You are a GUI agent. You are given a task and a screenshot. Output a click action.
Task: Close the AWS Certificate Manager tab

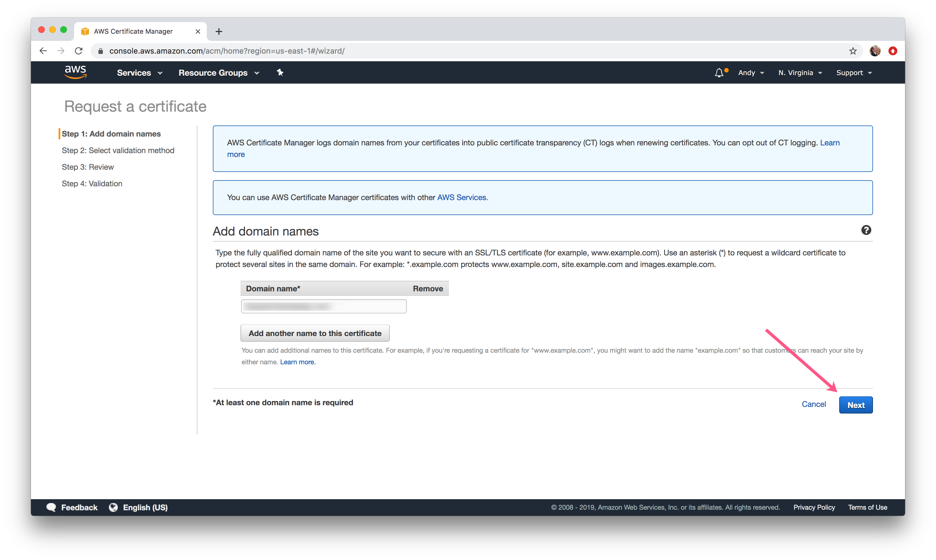tap(198, 31)
